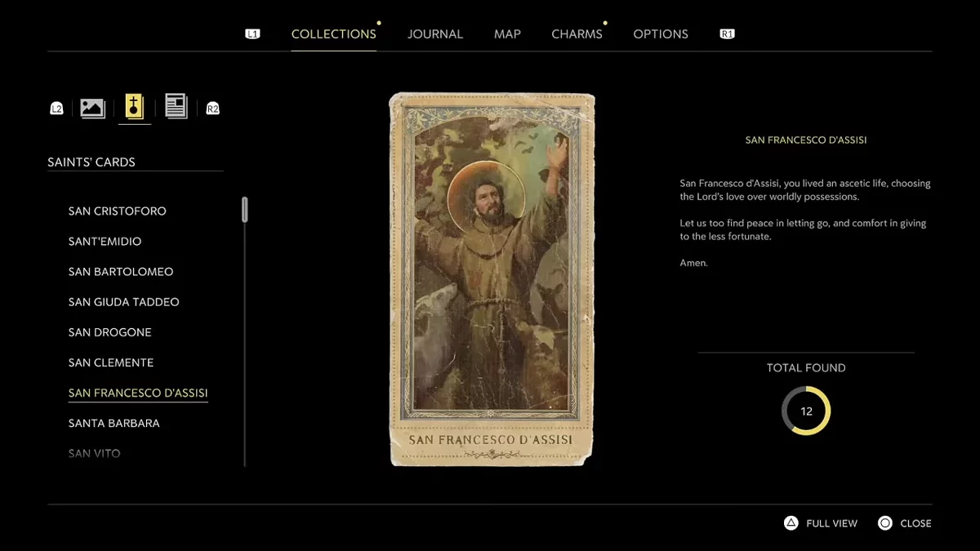Switch to the Journal tab

[434, 34]
